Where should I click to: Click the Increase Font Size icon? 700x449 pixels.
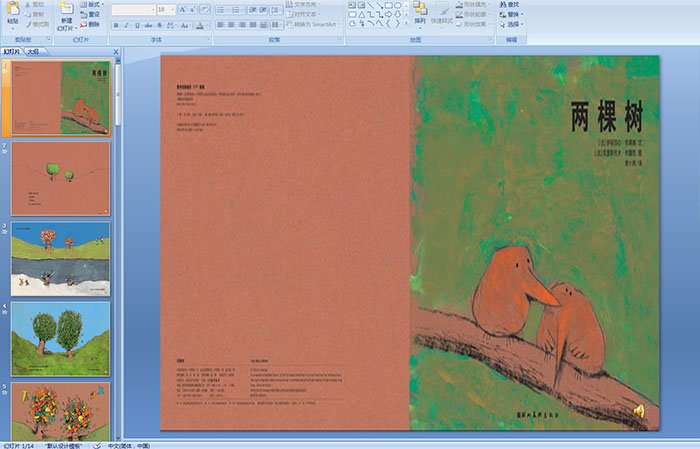[182, 9]
